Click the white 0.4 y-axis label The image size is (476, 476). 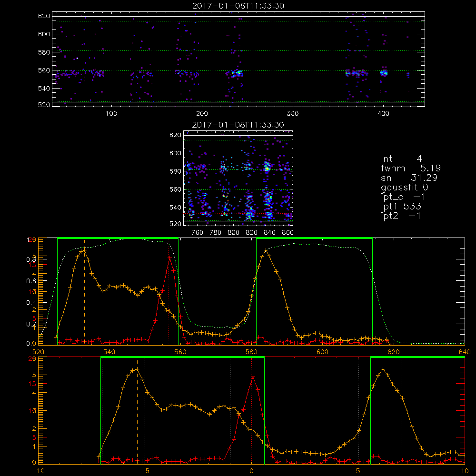pyautogui.click(x=31, y=303)
